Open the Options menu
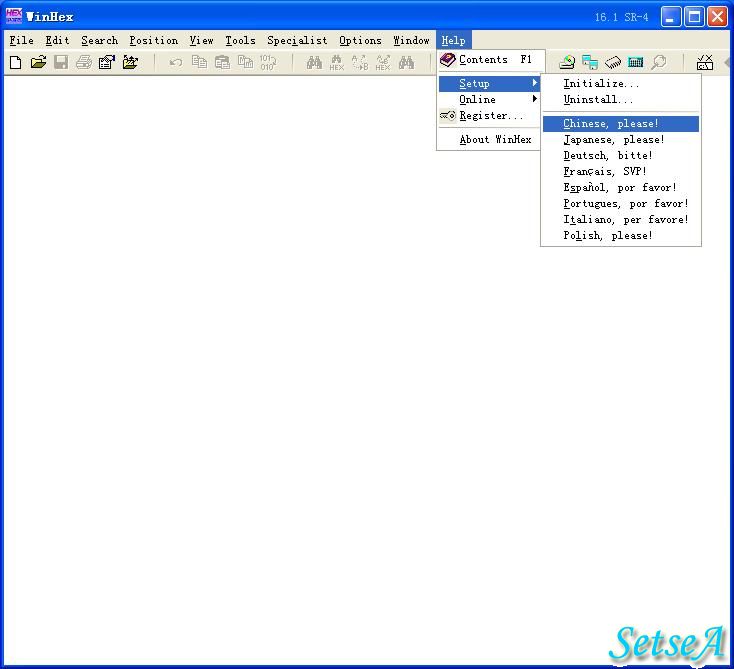 (x=360, y=41)
